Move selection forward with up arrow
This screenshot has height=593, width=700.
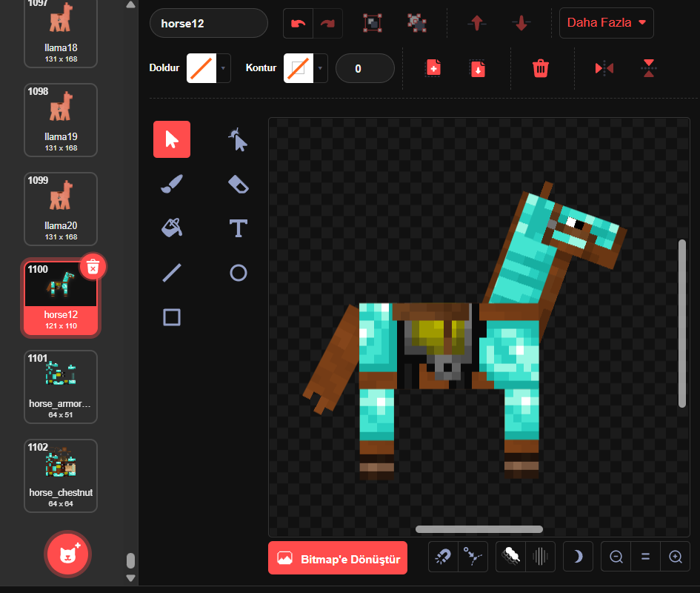pos(477,23)
